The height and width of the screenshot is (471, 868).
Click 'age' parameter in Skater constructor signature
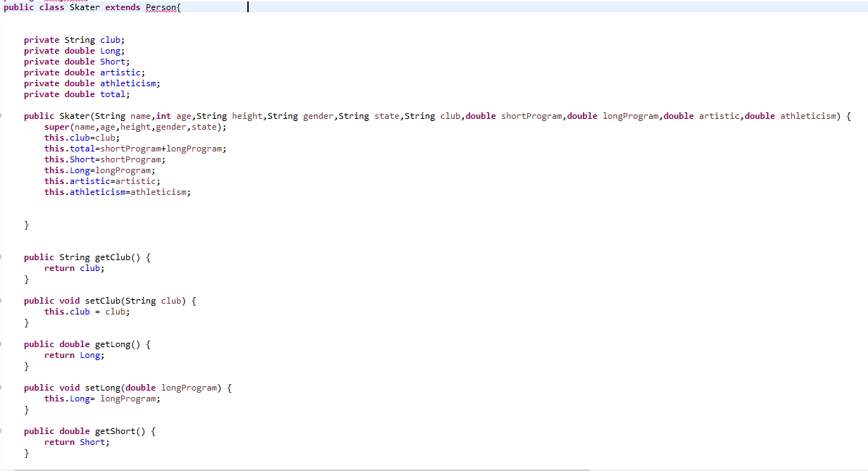click(183, 116)
